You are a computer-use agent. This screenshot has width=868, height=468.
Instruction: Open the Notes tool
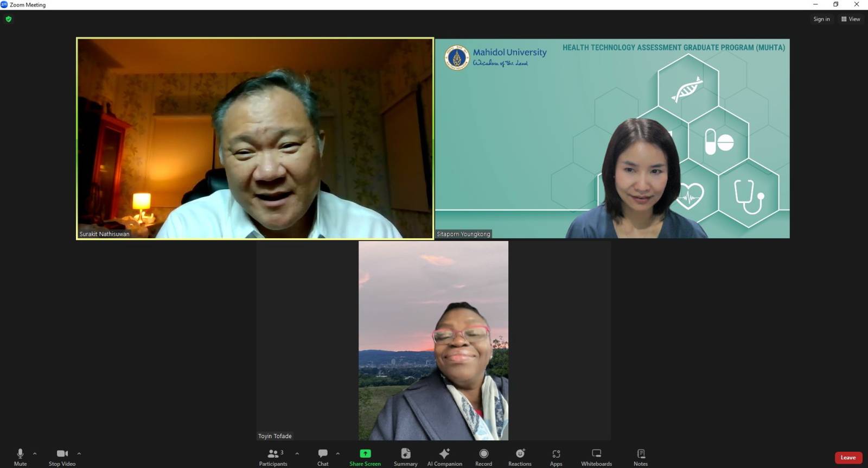pyautogui.click(x=641, y=457)
